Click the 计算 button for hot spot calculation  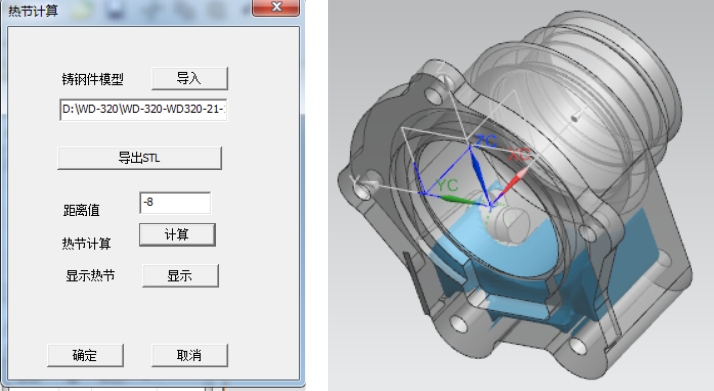(177, 234)
